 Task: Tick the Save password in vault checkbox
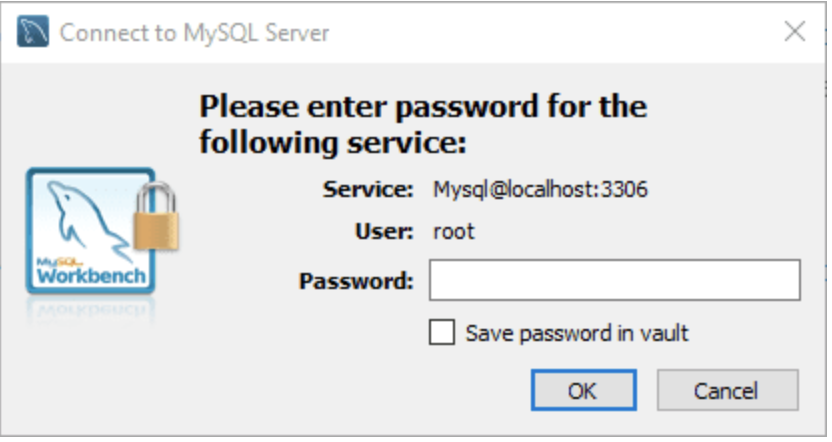point(441,332)
